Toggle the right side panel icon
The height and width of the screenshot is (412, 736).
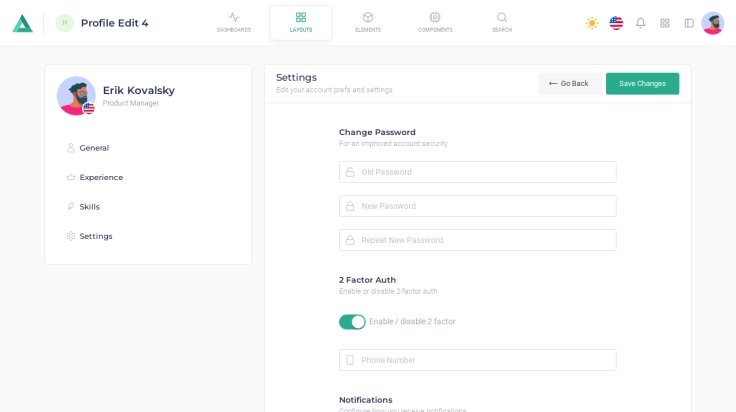pos(689,23)
